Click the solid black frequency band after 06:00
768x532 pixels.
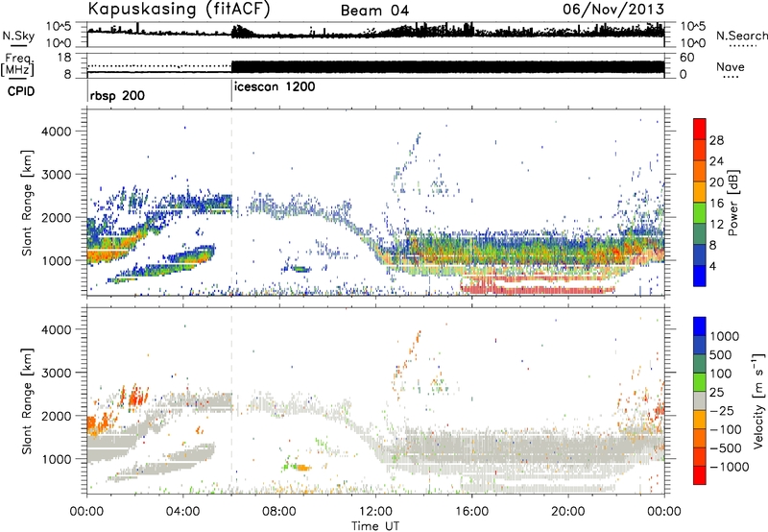[x=447, y=67]
